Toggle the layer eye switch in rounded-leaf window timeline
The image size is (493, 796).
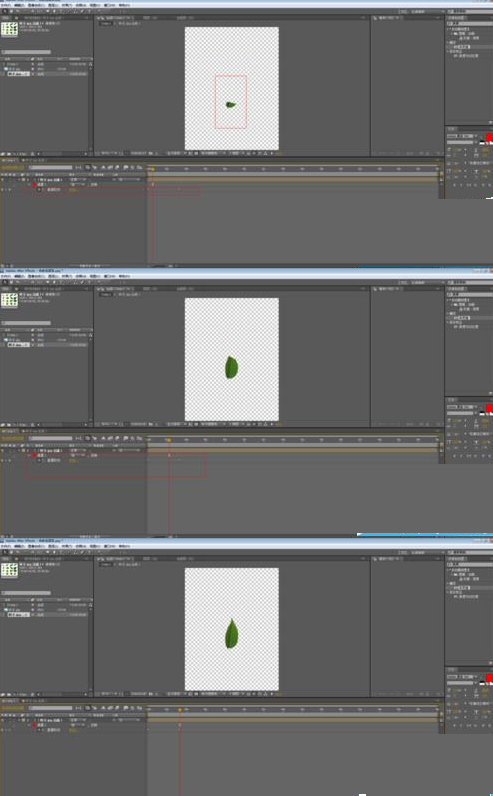pyautogui.click(x=3, y=451)
